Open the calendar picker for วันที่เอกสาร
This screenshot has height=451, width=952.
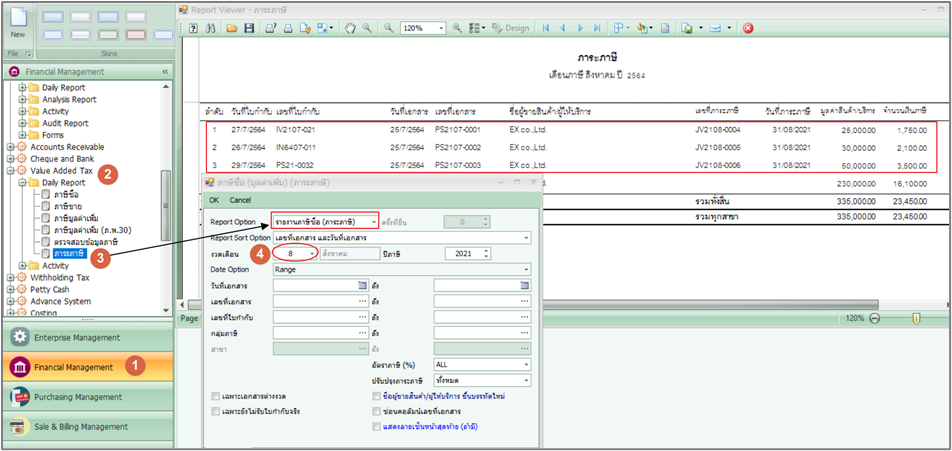363,285
